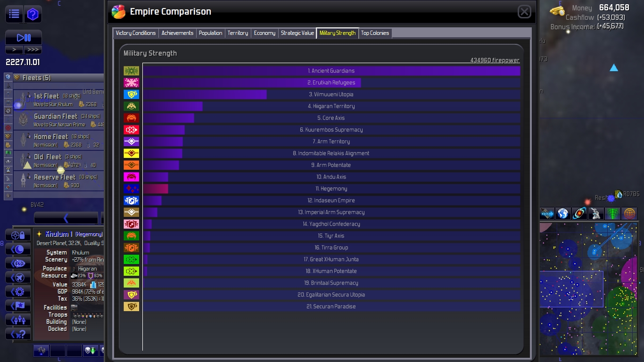Select the Military Strength tab

(338, 33)
